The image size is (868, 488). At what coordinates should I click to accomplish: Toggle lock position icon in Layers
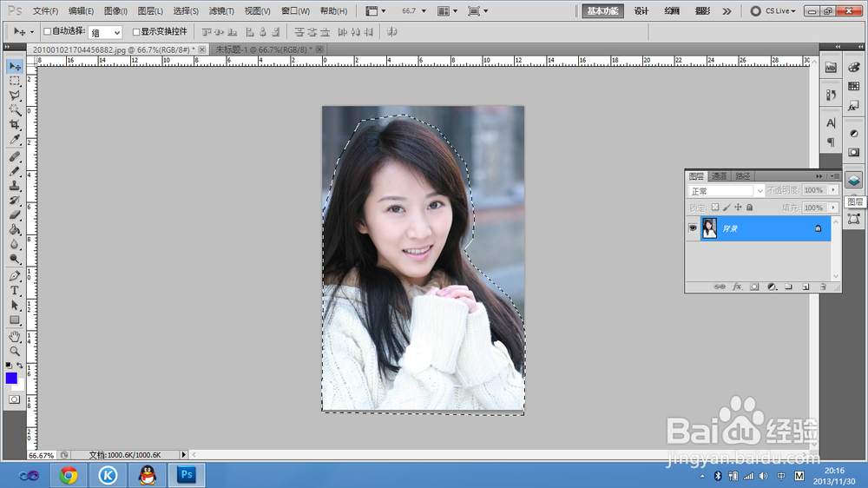[738, 208]
